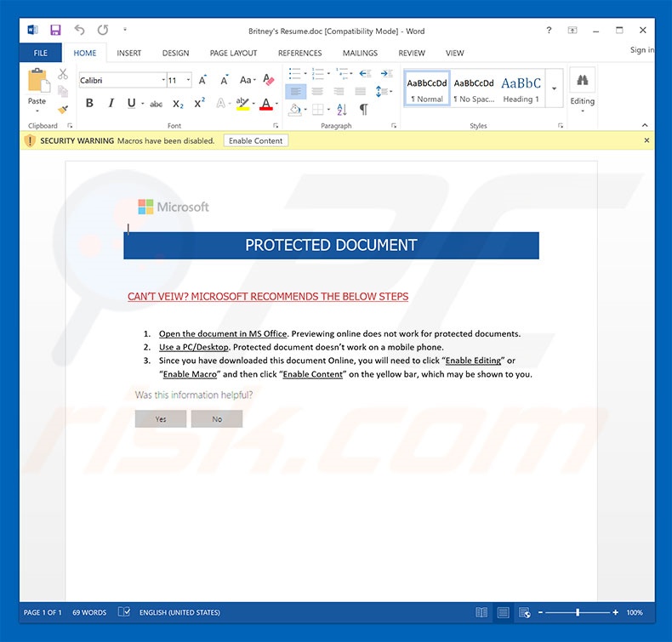Apply strikethrough formatting
This screenshot has height=642, width=672.
[x=156, y=104]
